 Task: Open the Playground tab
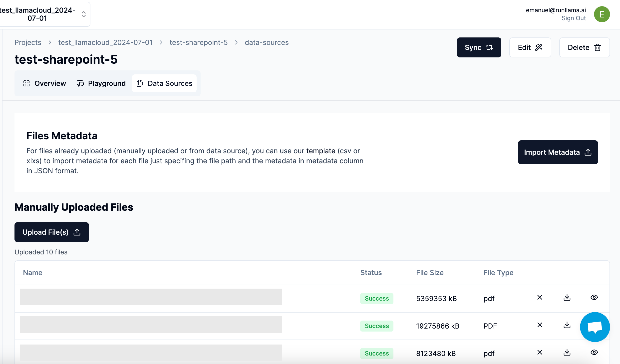coord(101,83)
